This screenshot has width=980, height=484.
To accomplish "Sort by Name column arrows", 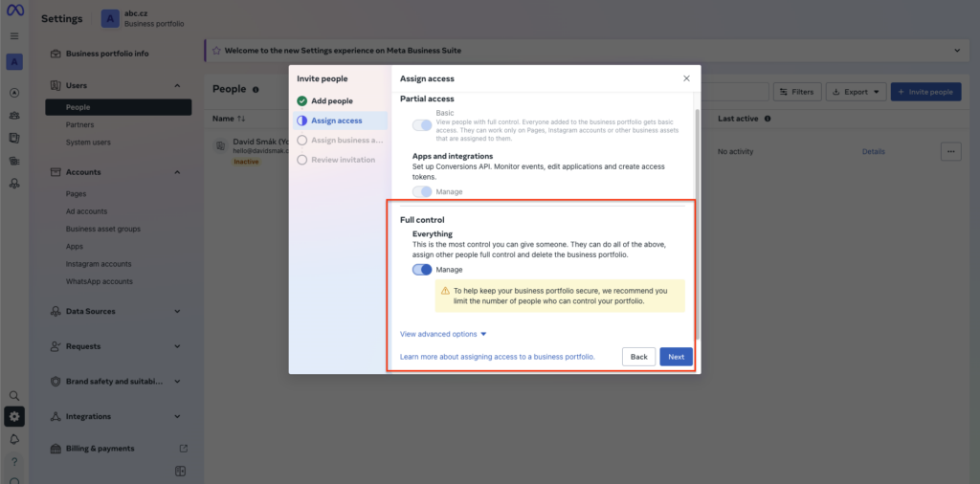I will tap(241, 119).
